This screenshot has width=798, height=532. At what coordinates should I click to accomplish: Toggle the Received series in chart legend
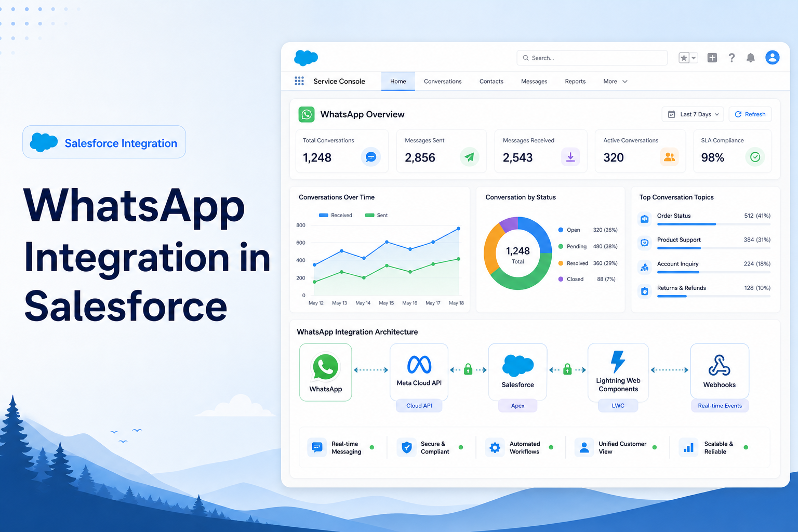335,215
